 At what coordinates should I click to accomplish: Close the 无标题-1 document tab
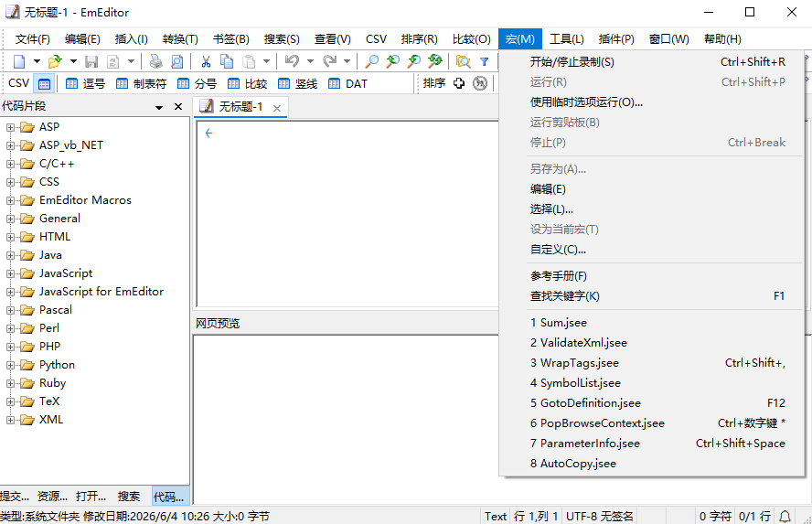click(x=277, y=108)
